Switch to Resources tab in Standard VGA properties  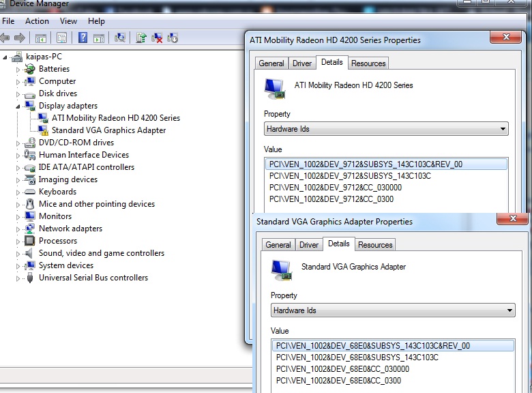375,245
